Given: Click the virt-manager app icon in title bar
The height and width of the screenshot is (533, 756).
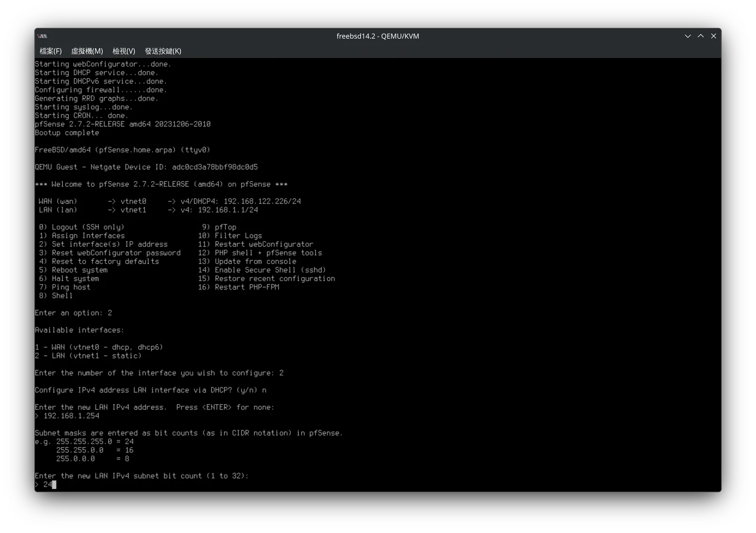Looking at the screenshot, I should click(43, 36).
